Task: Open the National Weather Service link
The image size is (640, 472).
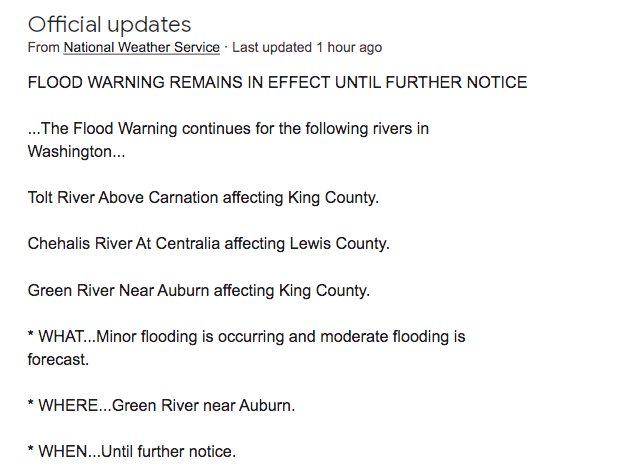Action: click(x=141, y=47)
